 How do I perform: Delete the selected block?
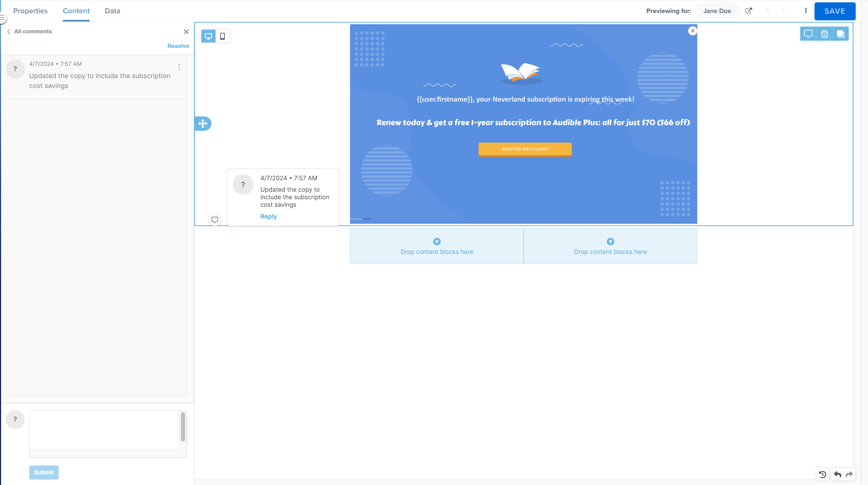[x=824, y=34]
